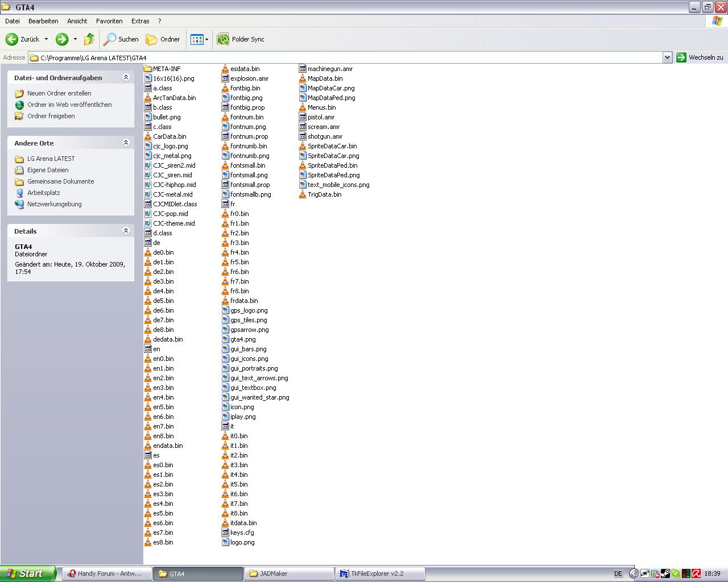Click Ordner freigeben link
Screen dimensions: 728x582
[x=51, y=116]
